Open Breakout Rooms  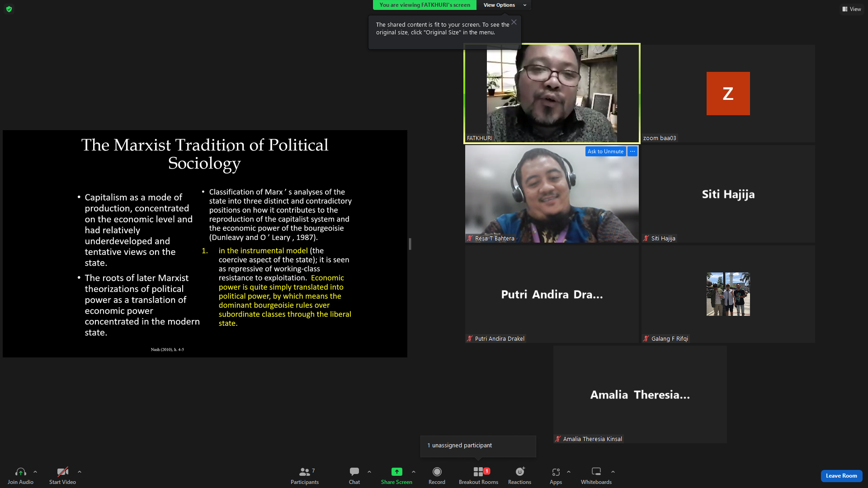pyautogui.click(x=478, y=476)
